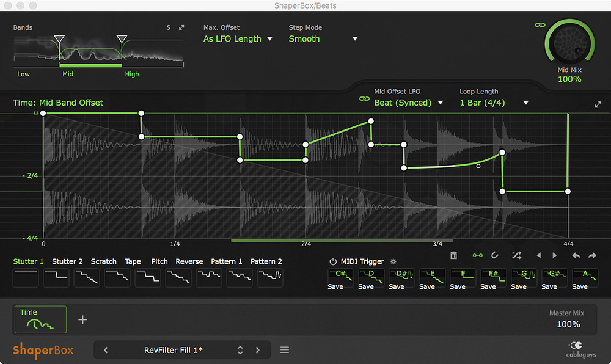Toggle the S solo button in Bands
Screen dimensions: 611x364
169,27
